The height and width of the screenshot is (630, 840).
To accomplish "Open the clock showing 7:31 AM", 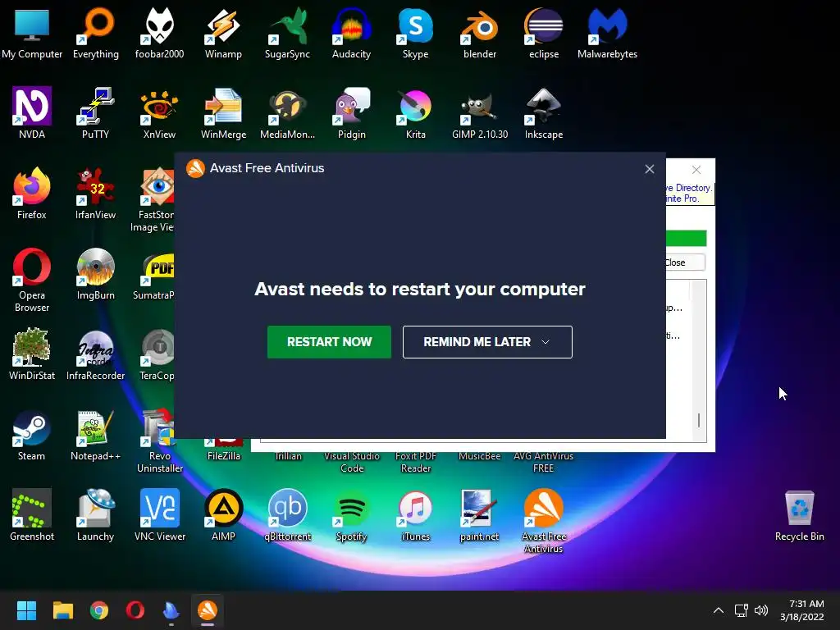I will click(802, 610).
